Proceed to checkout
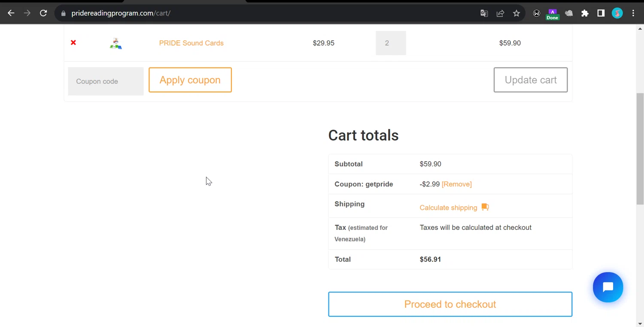Viewport: 644px width, 327px height. tap(450, 304)
